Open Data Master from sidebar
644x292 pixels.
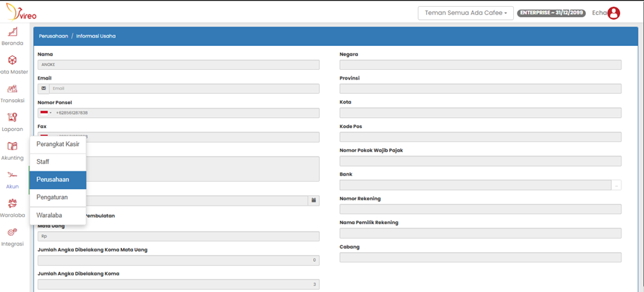(12, 61)
